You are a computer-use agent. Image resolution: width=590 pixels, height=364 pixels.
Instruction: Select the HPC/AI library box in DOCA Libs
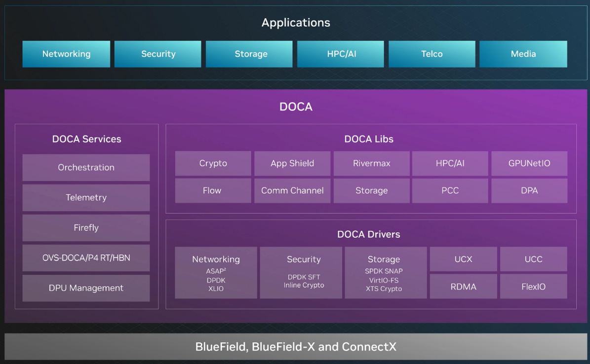point(450,163)
